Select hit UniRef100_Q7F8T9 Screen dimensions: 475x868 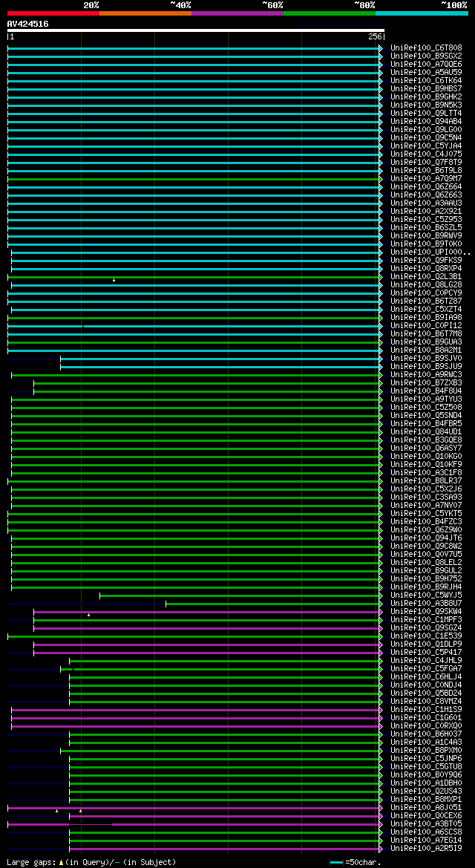click(426, 162)
